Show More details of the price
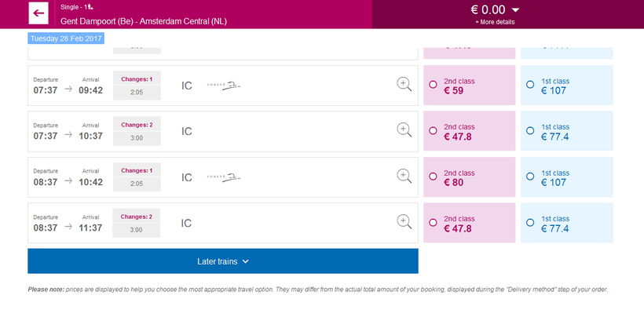 [495, 22]
